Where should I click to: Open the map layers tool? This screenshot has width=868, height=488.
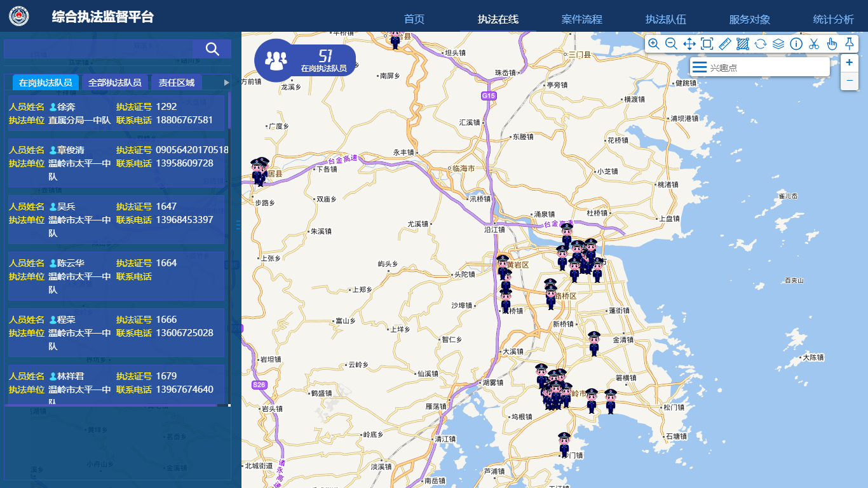(778, 44)
